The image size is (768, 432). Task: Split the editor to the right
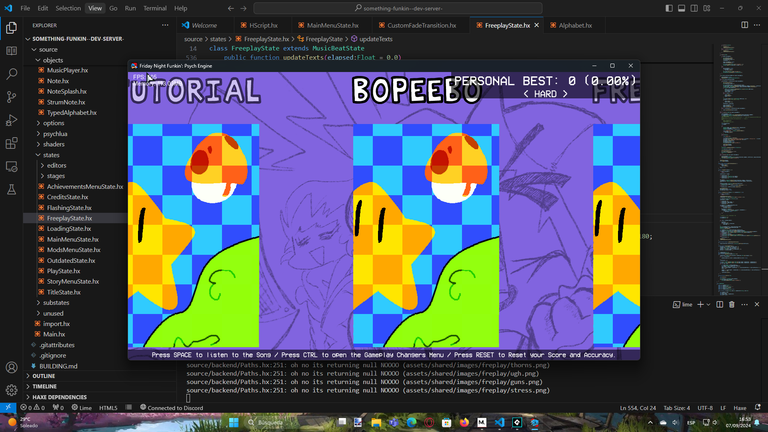744,25
